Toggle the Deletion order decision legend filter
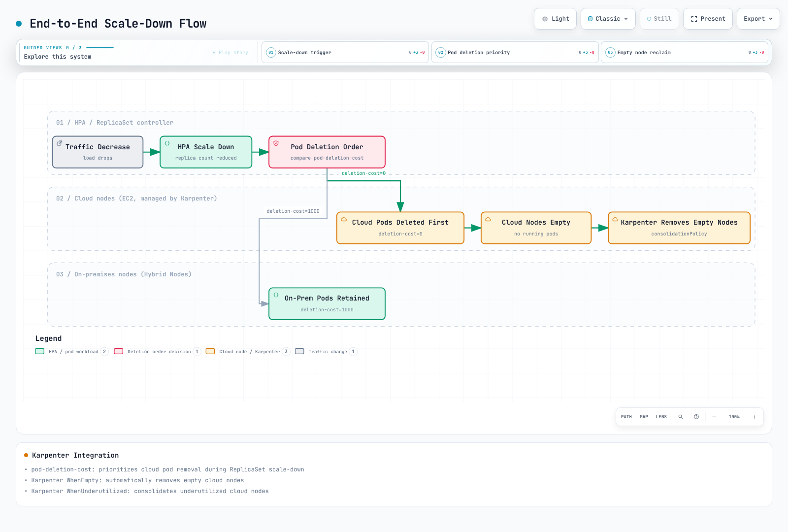 (x=158, y=352)
